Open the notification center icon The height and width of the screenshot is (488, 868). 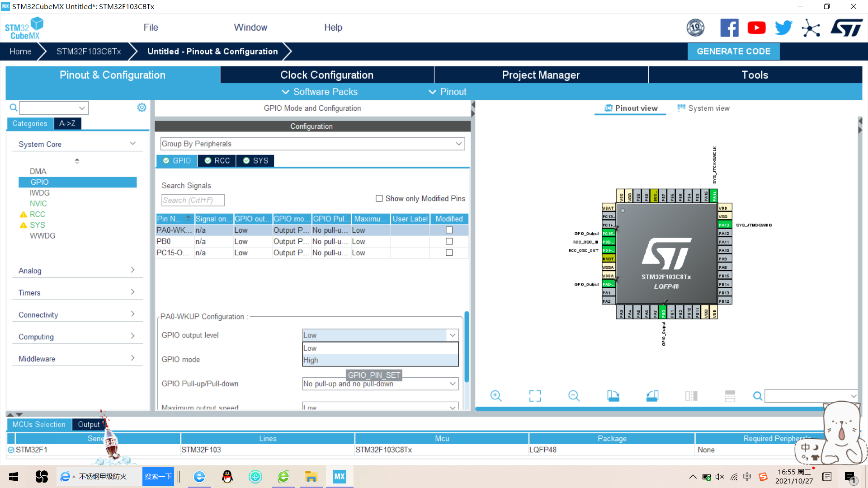point(850,477)
